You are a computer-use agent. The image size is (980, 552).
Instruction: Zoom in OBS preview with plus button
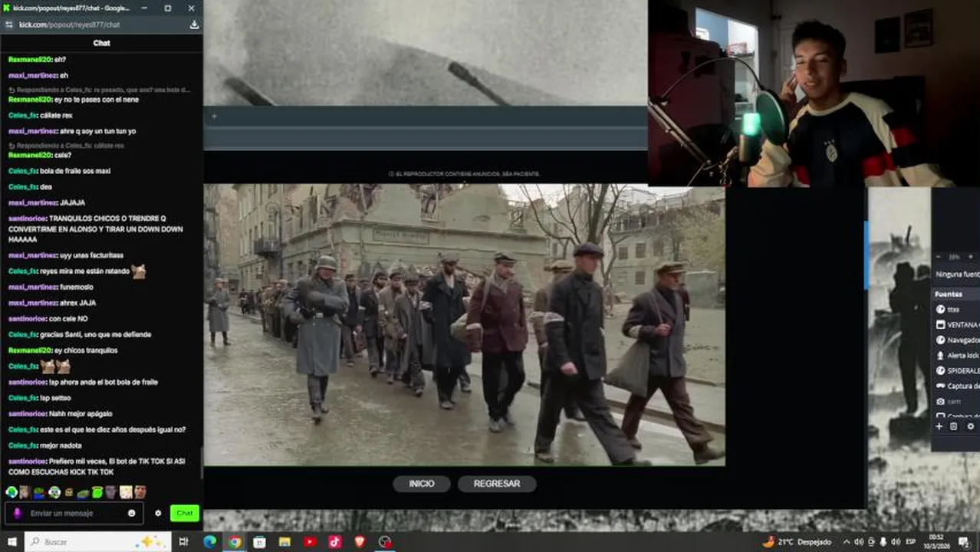point(970,257)
